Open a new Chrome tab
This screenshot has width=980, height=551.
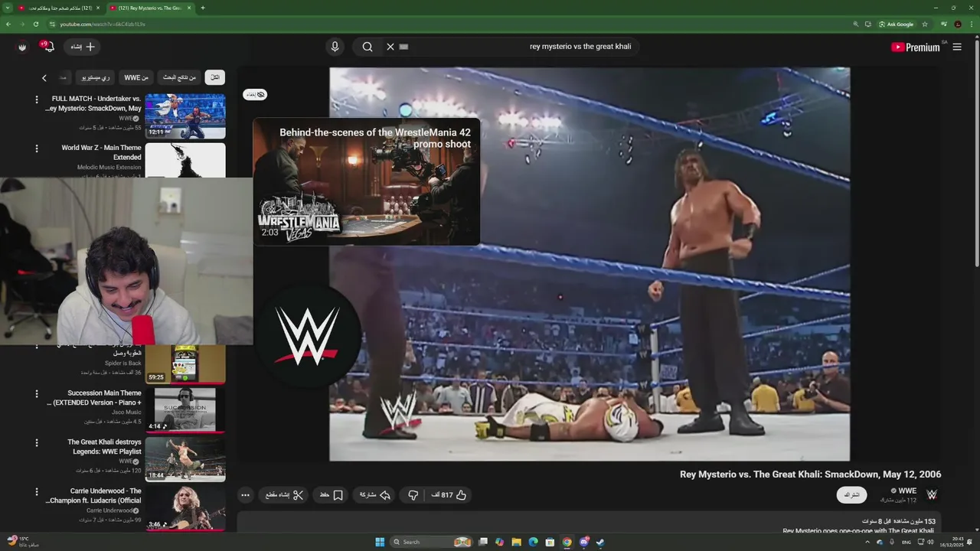tap(203, 8)
